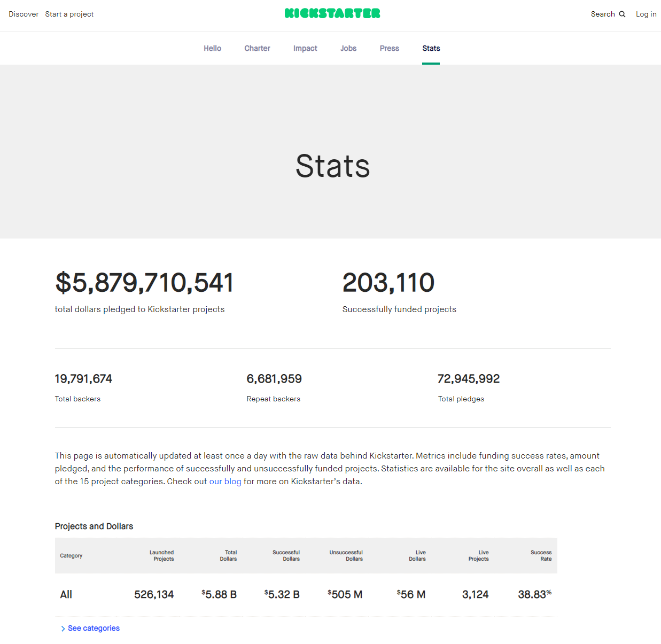
Task: Click the Launched Projects column header
Action: (161, 556)
